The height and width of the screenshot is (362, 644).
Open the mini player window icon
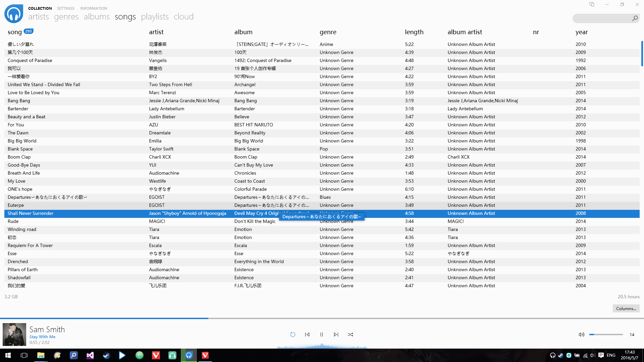coord(592,4)
